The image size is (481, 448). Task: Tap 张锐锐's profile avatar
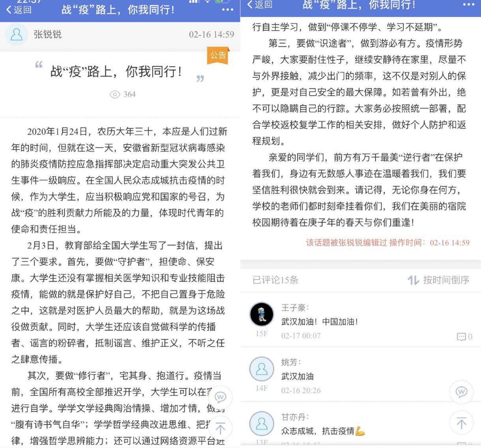[x=16, y=35]
